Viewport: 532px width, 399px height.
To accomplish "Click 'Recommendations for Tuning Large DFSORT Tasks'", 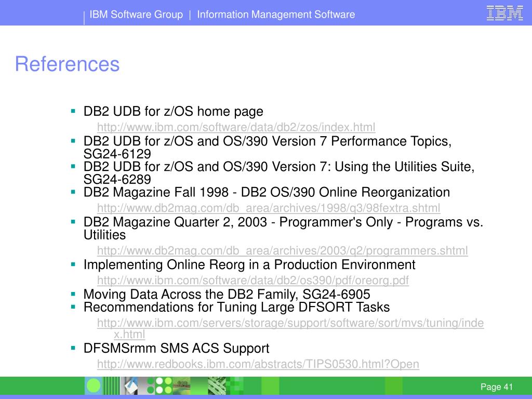I will (236, 307).
